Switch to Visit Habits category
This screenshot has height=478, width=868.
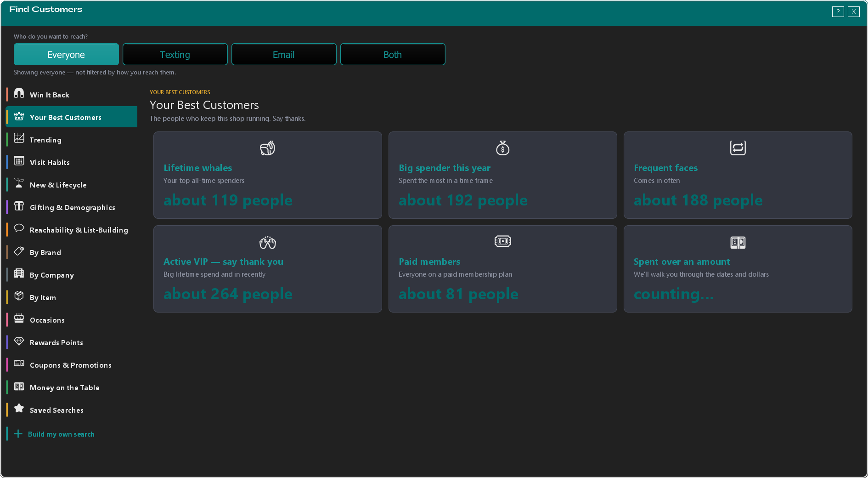point(72,162)
